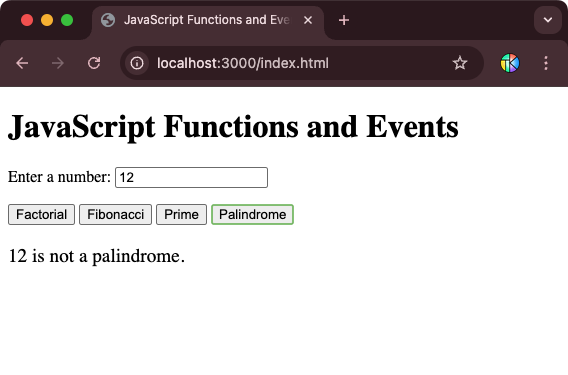Screen dimensions: 568x375
Task: Reload the page with the refresh icon
Action: coord(94,63)
